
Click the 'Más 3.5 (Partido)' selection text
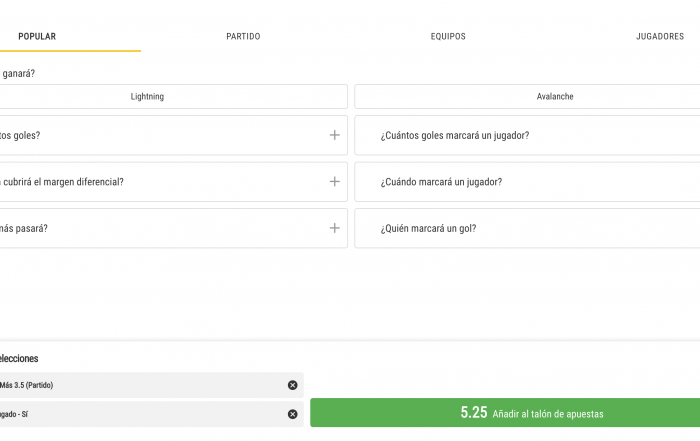coord(26,385)
